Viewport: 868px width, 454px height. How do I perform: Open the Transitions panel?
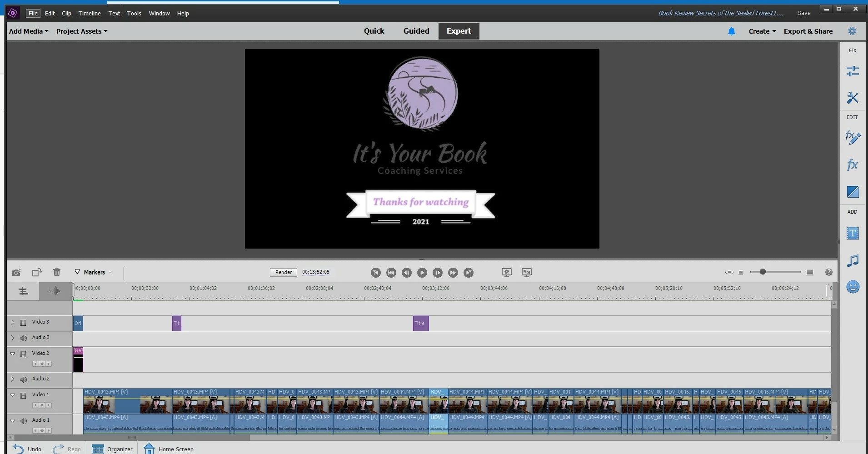coord(853,192)
